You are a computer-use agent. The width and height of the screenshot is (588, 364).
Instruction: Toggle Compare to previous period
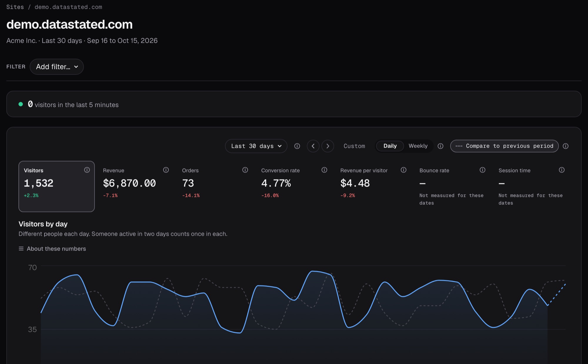tap(504, 146)
